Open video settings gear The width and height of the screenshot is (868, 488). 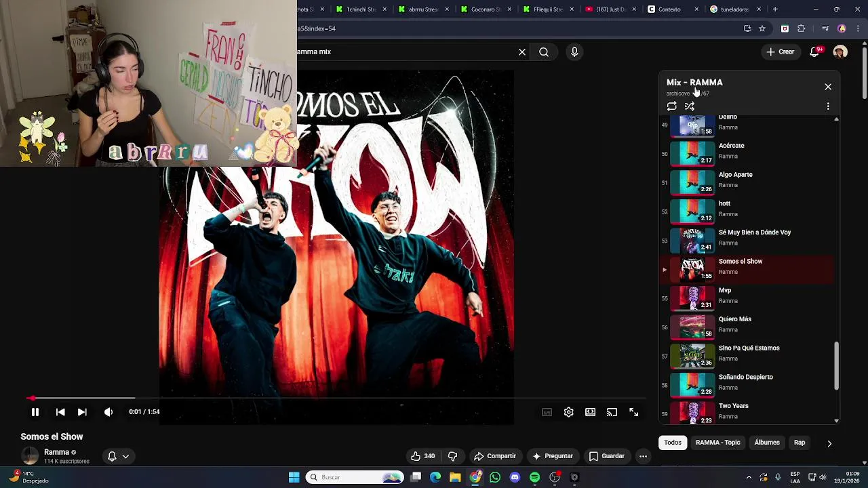(x=569, y=412)
